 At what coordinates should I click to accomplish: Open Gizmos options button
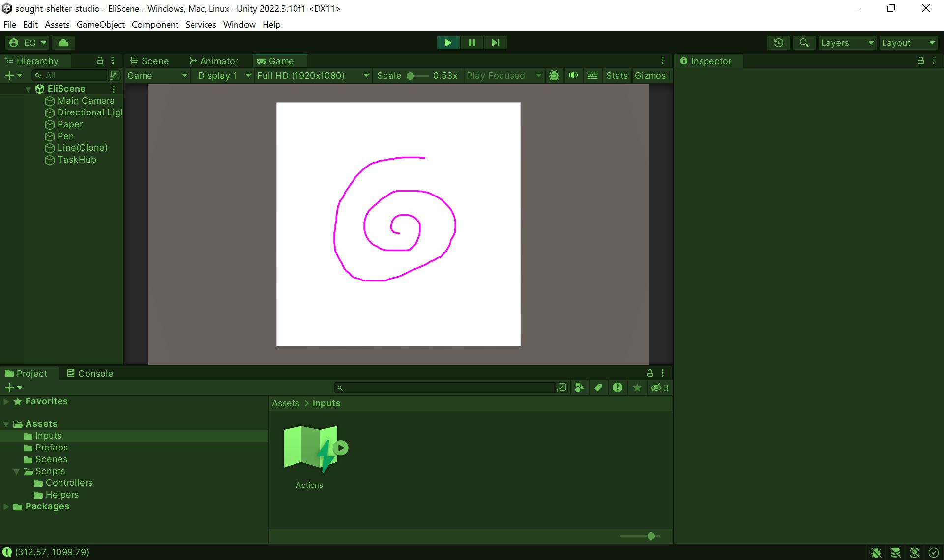[x=649, y=75]
